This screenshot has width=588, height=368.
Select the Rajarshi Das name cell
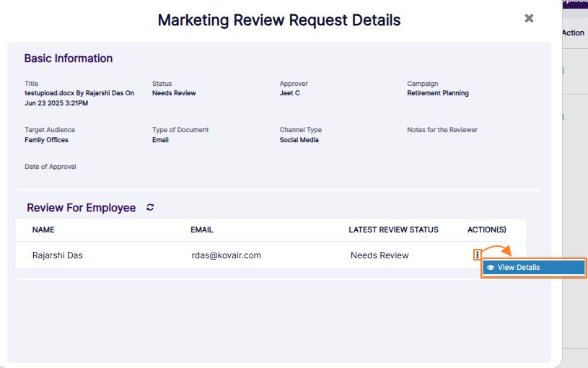point(58,255)
